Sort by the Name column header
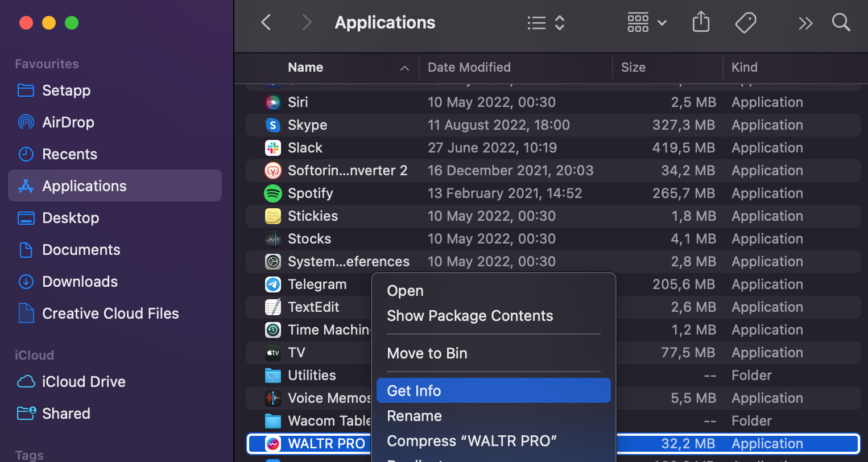This screenshot has height=462, width=868. coord(305,68)
